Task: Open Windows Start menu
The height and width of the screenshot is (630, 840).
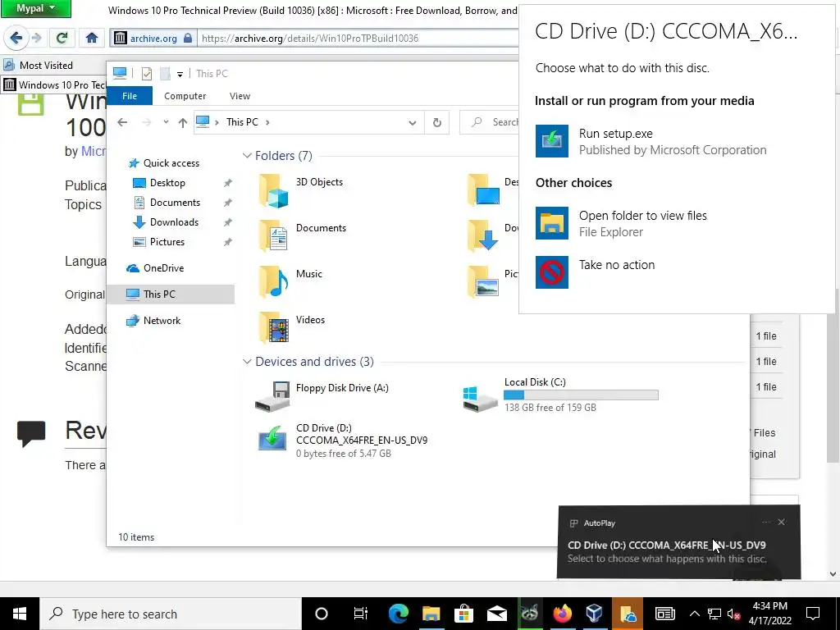Action: point(20,614)
